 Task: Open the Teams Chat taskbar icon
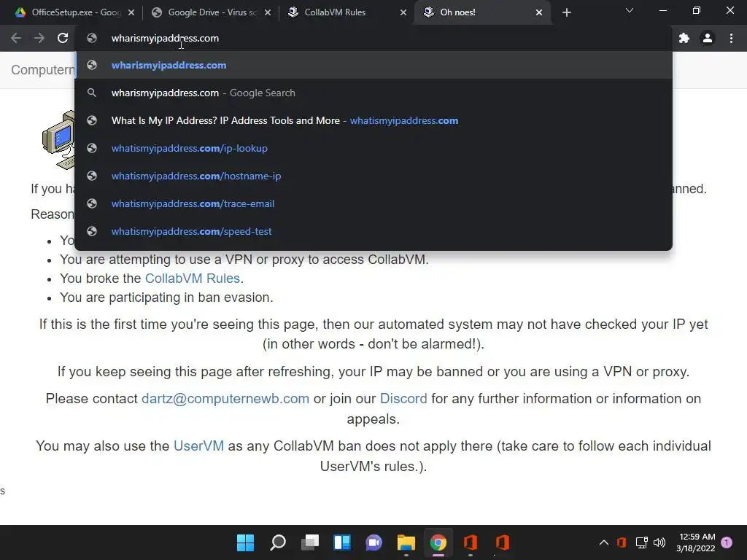tap(374, 542)
